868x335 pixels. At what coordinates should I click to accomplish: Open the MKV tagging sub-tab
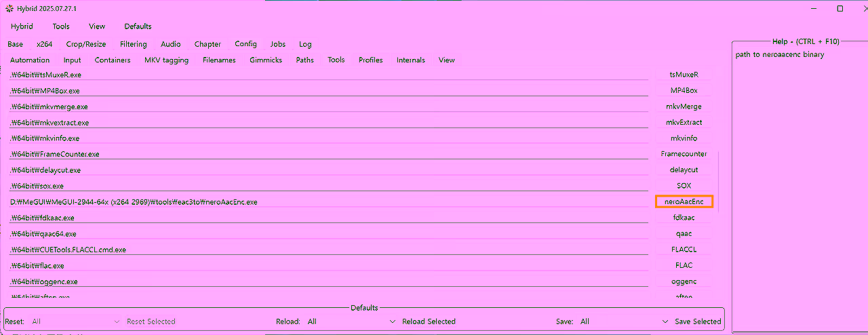[x=166, y=60]
